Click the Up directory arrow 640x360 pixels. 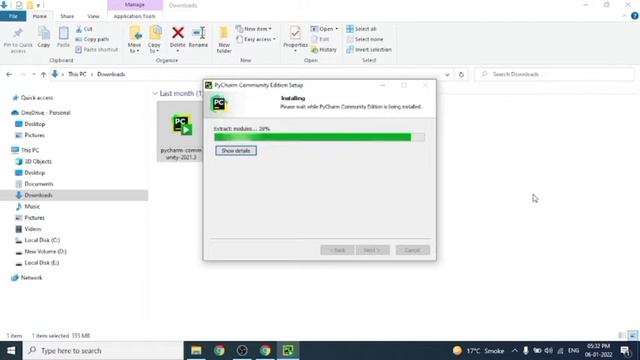point(43,74)
